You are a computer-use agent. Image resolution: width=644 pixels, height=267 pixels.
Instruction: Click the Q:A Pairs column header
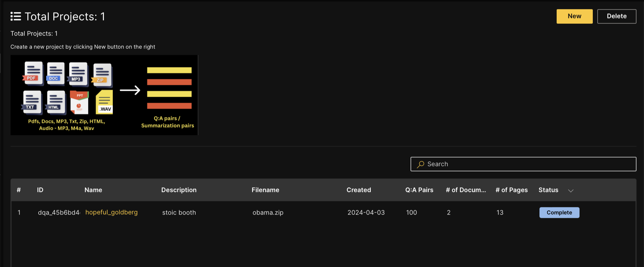click(419, 190)
